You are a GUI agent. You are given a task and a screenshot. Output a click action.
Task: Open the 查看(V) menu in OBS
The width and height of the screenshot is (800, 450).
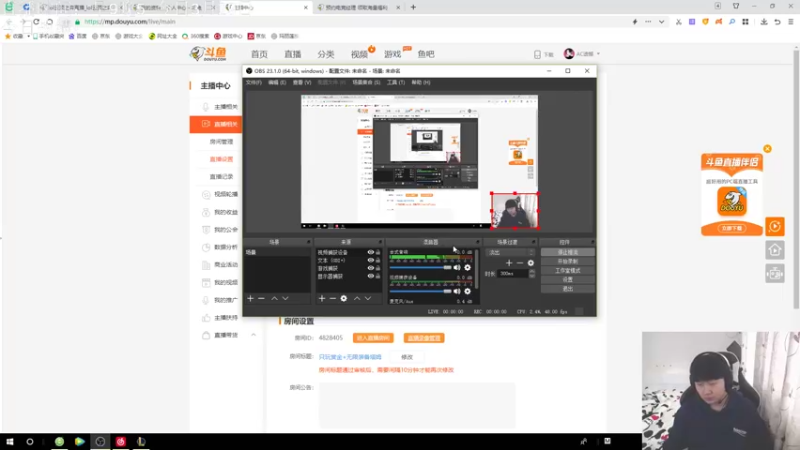[302, 82]
